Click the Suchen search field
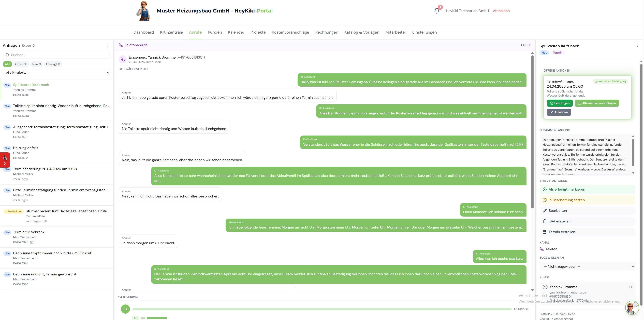Image resolution: width=644 pixels, height=320 pixels. click(57, 55)
